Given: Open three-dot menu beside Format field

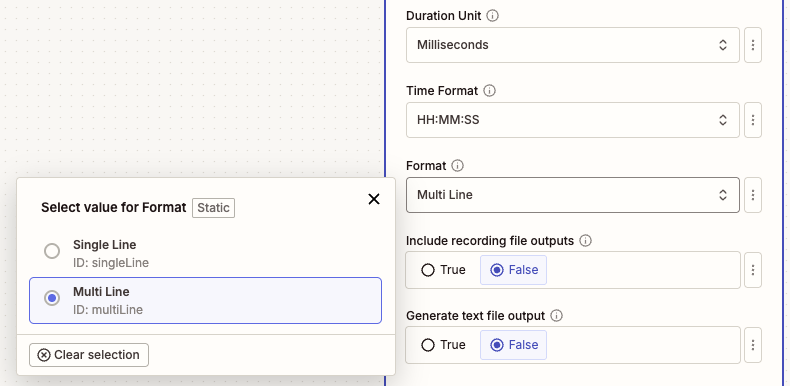Looking at the screenshot, I should 753,195.
